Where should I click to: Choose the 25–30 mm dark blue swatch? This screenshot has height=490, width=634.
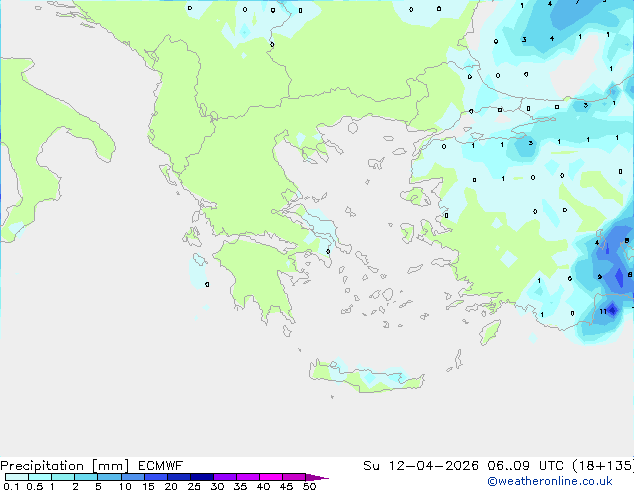pyautogui.click(x=201, y=477)
